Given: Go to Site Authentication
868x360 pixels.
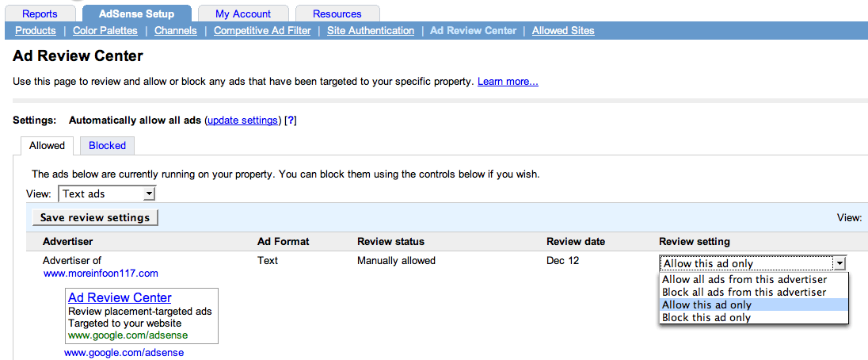Looking at the screenshot, I should pyautogui.click(x=371, y=31).
